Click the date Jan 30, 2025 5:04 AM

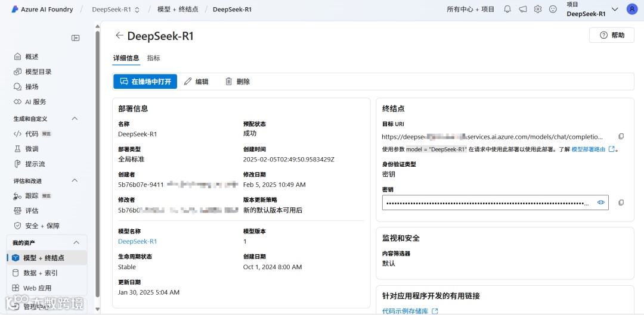[x=148, y=292]
